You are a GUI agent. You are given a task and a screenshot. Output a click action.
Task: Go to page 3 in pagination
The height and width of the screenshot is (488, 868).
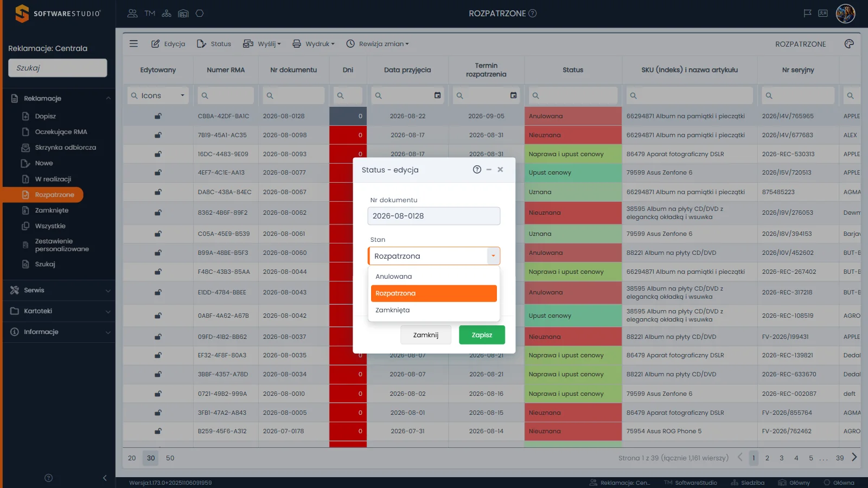782,458
